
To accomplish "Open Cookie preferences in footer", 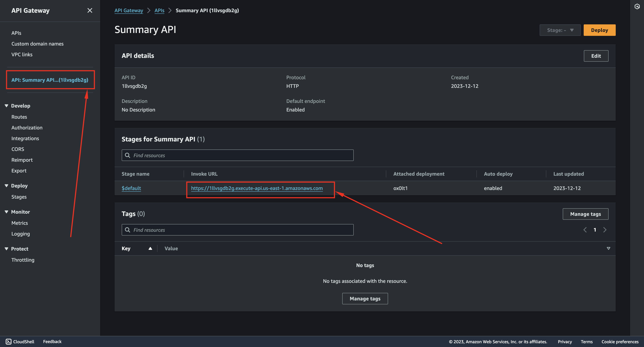I will 620,341.
